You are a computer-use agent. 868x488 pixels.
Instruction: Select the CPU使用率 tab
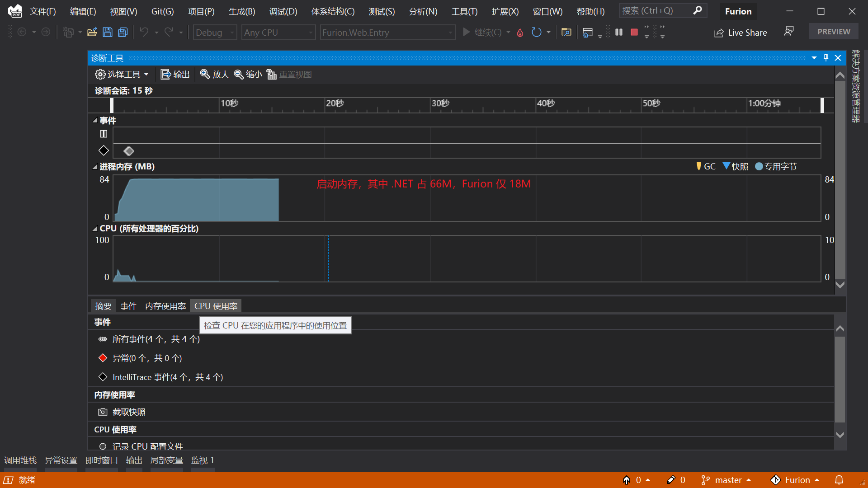pos(216,305)
